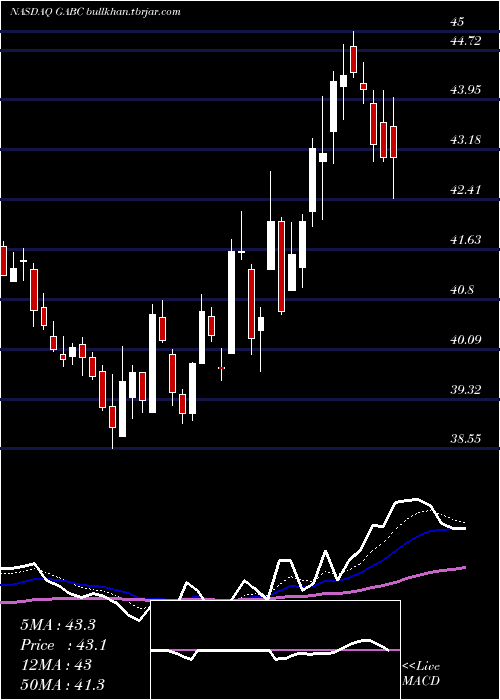The image size is (500, 700).
Task: Click the <<Live MACD label
Action: click(x=421, y=673)
